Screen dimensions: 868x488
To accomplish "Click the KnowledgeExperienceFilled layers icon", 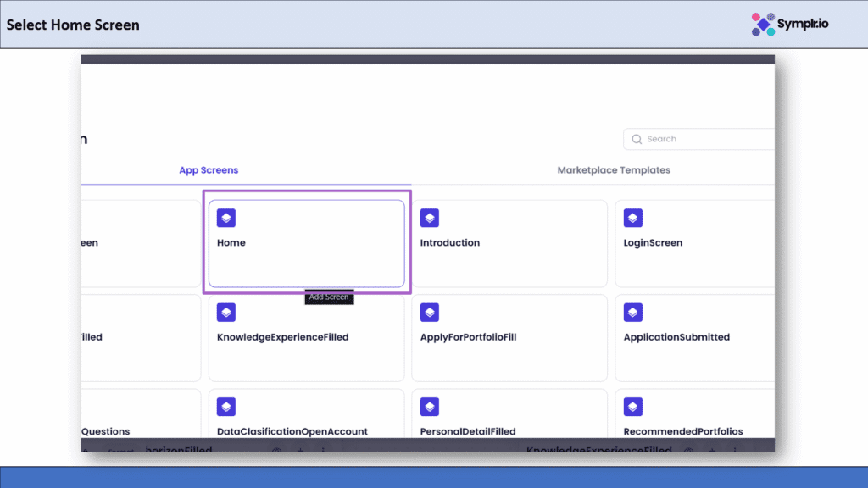I will (x=226, y=313).
